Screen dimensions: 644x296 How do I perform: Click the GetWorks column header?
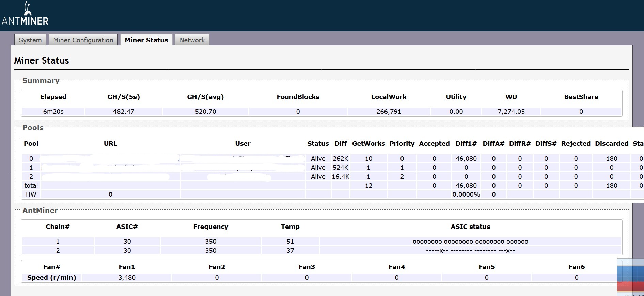[368, 144]
